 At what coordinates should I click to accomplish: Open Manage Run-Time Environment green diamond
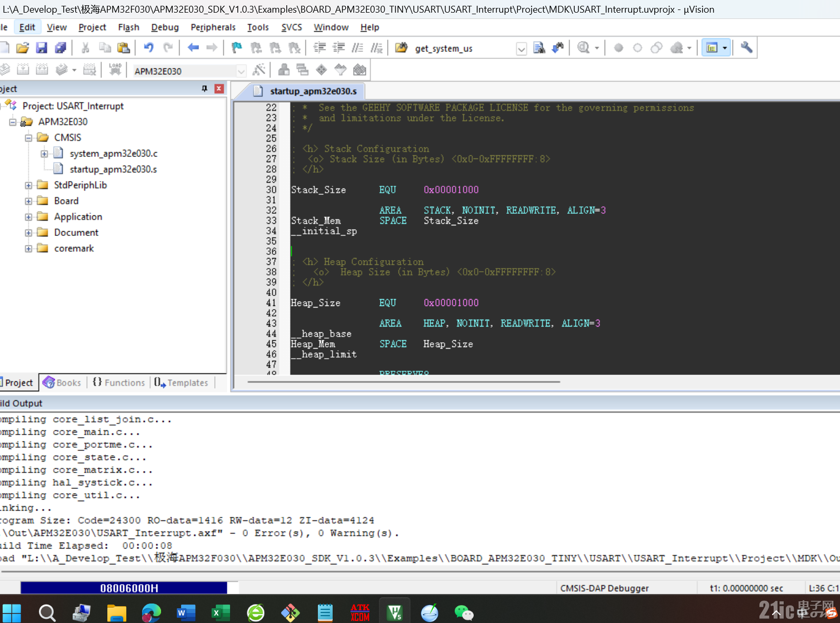[x=322, y=70]
